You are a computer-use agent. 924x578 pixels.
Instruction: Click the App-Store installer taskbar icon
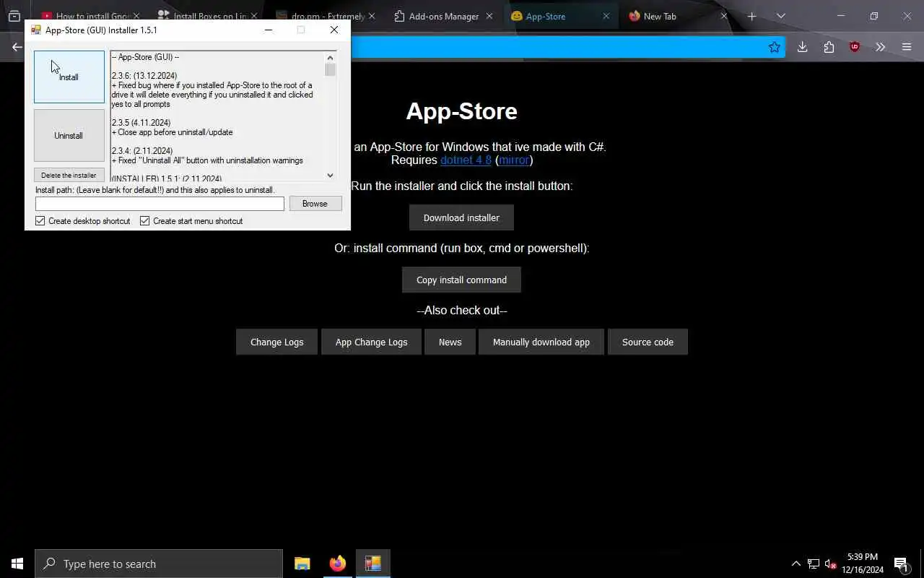click(x=373, y=564)
